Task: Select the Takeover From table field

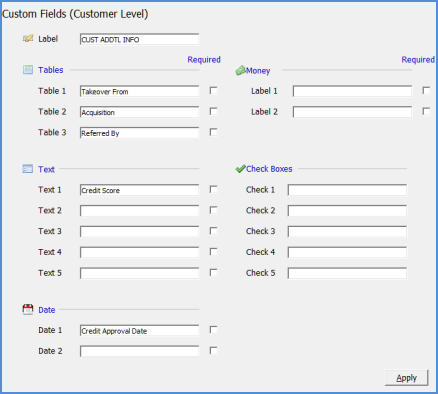Action: point(139,91)
